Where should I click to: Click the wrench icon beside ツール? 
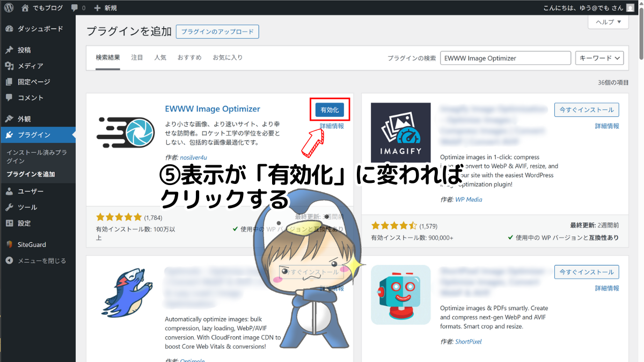[x=9, y=208]
